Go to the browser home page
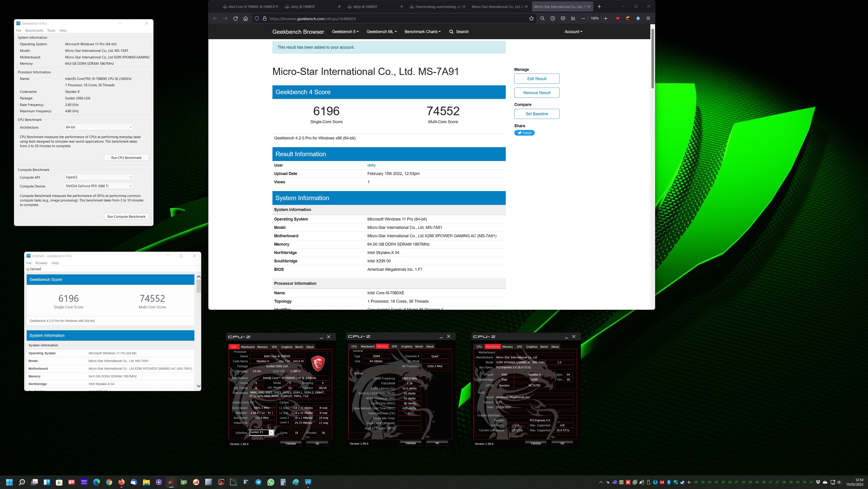The image size is (868, 489). pos(246,19)
